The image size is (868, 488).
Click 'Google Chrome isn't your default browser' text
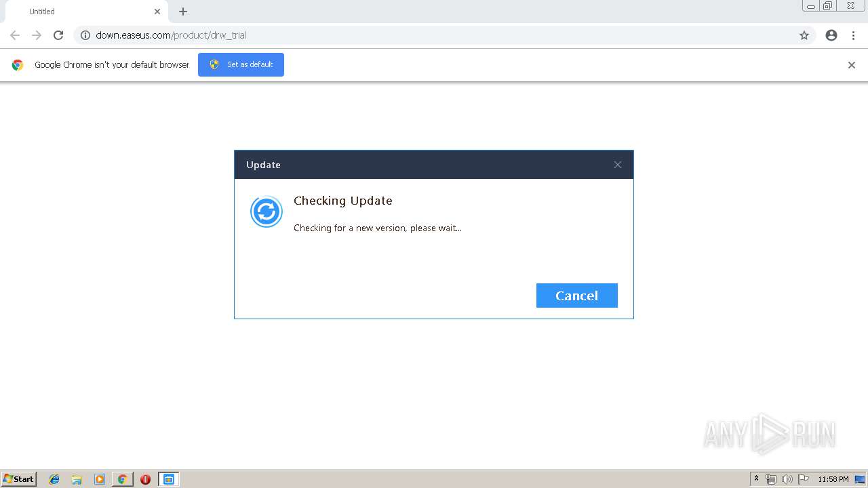pyautogui.click(x=112, y=65)
